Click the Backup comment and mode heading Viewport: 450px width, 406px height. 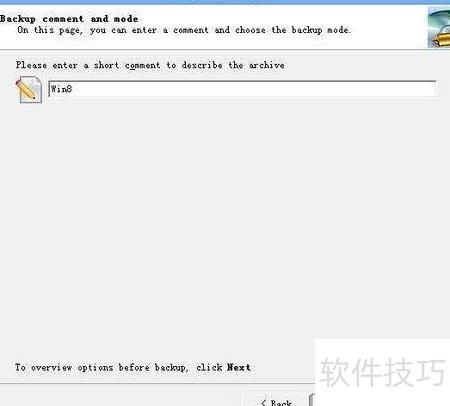[x=69, y=19]
